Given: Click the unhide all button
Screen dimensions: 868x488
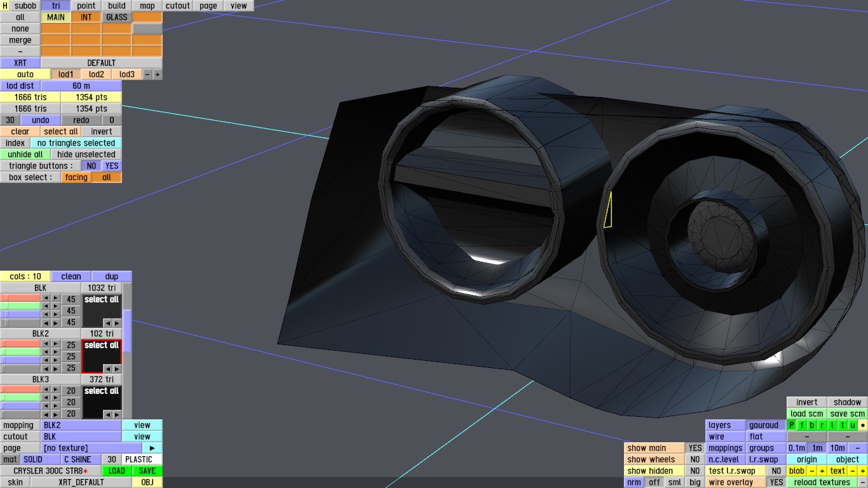Looking at the screenshot, I should 25,154.
